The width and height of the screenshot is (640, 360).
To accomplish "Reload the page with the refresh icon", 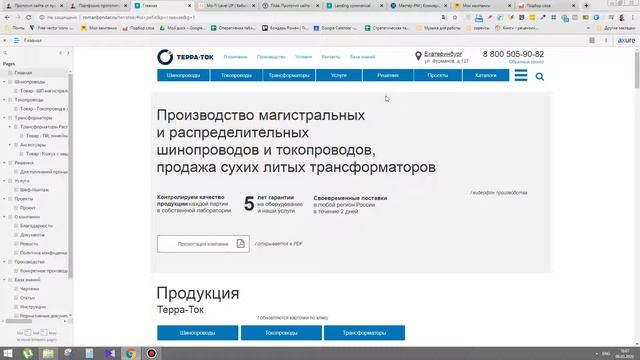I will click(x=29, y=18).
